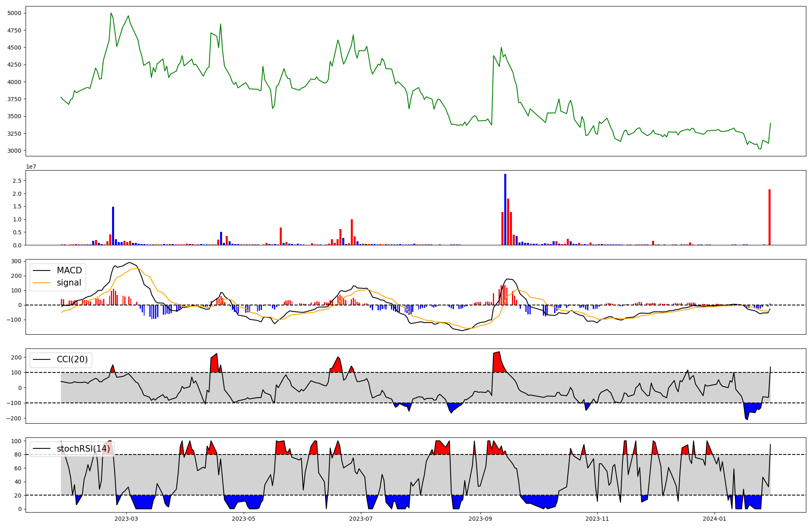Screen dimensions: 812x528
Task: Select the 2024-01 date tick label
Action: pyautogui.click(x=715, y=519)
